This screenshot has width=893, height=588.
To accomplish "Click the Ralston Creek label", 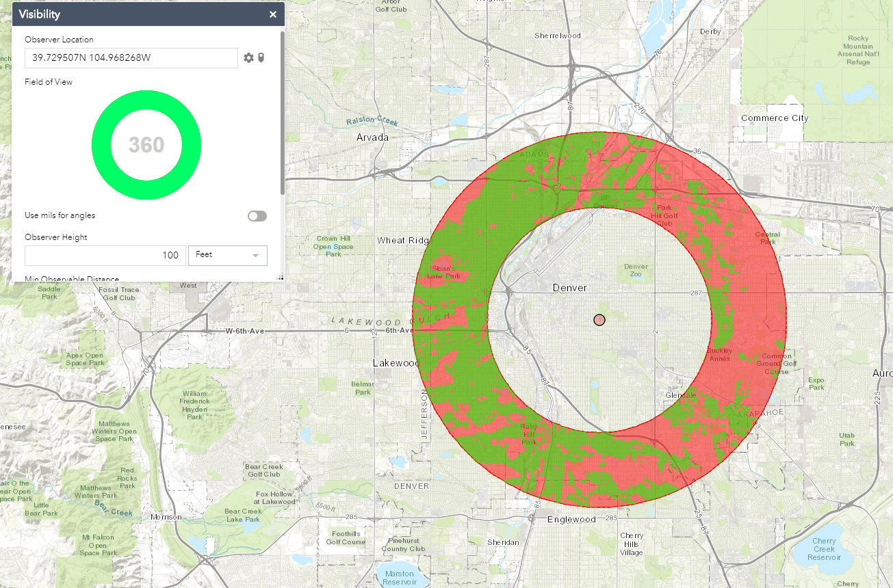I will tap(372, 121).
